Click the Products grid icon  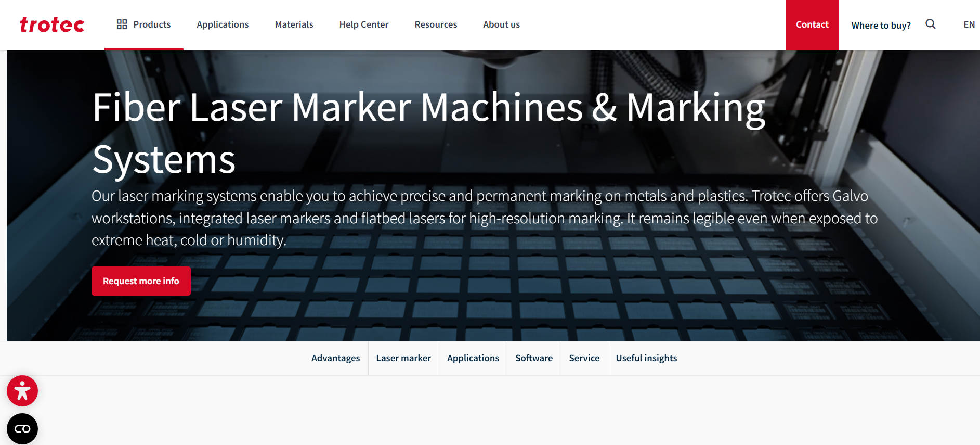[x=122, y=24]
